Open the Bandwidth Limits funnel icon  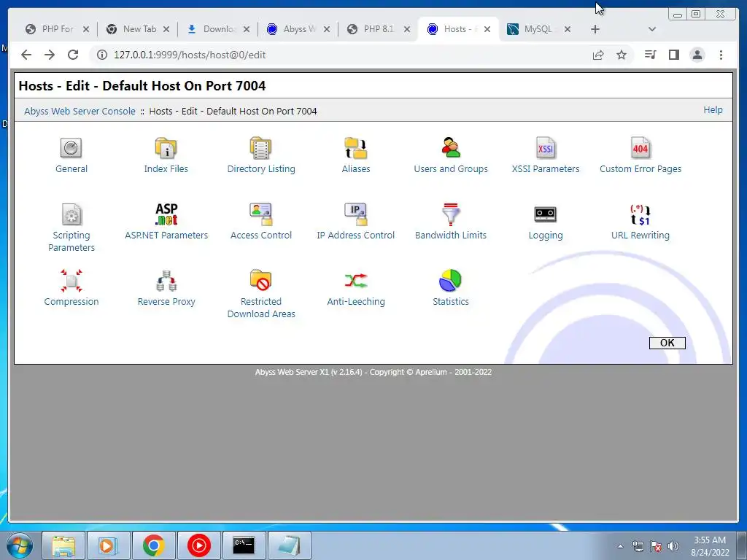click(451, 214)
